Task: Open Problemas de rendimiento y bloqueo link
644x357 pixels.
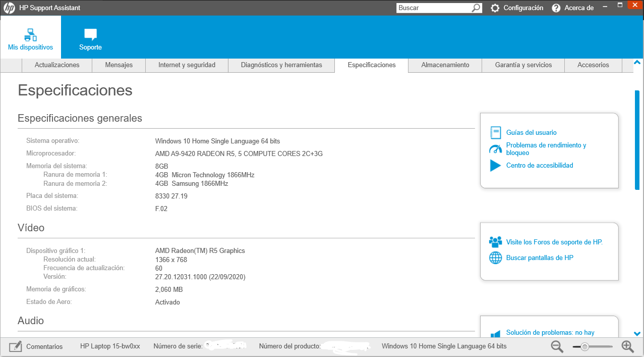Action: tap(546, 149)
